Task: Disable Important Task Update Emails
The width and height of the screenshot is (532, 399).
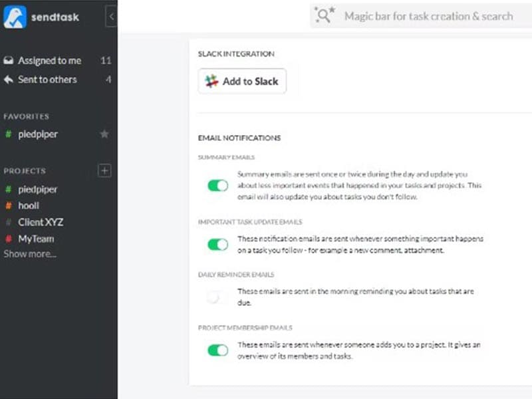Action: pyautogui.click(x=217, y=245)
